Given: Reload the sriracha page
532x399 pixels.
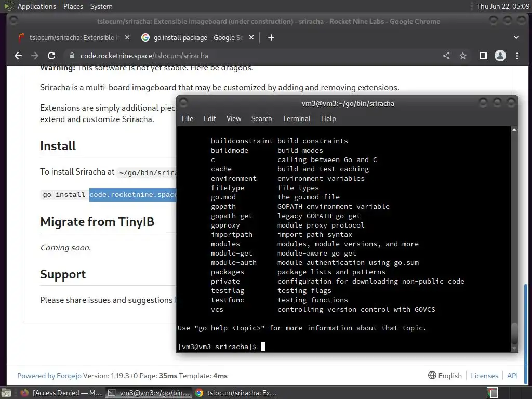Looking at the screenshot, I should click(x=51, y=56).
